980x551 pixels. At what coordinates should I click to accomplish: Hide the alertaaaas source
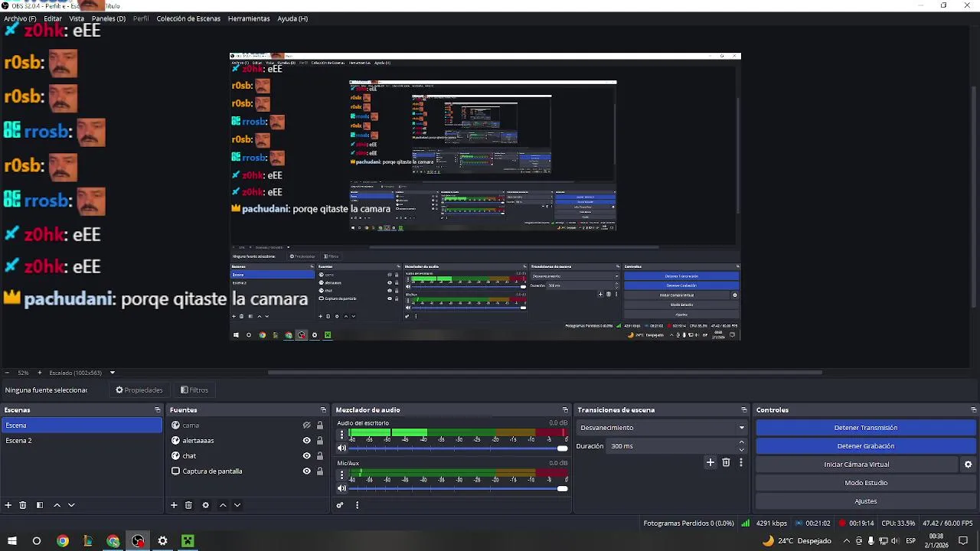tap(307, 441)
